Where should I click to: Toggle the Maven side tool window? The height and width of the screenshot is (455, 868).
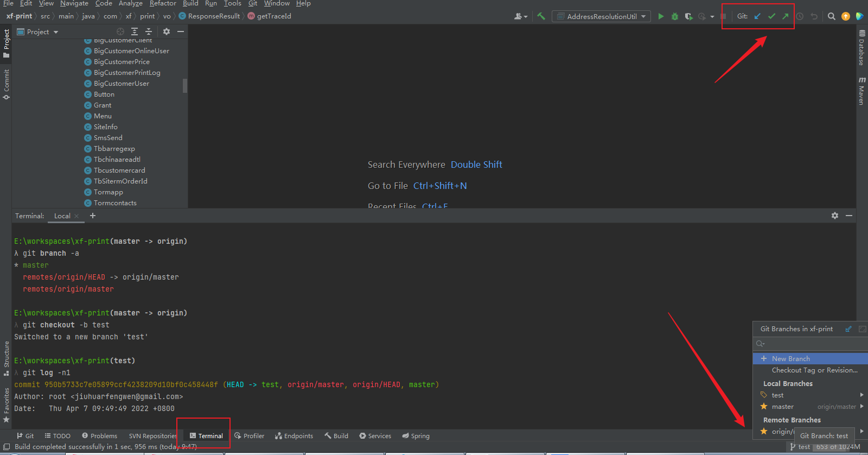click(x=861, y=91)
